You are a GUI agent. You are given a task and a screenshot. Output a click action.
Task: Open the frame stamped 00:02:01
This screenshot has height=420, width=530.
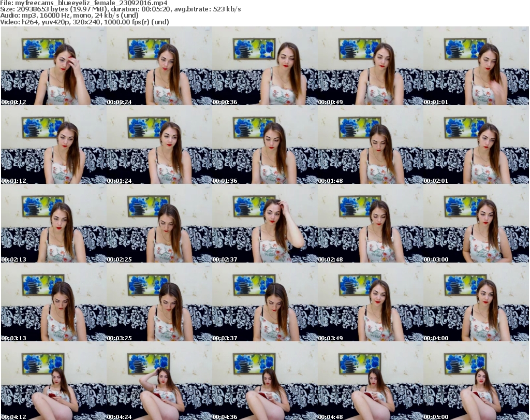coord(476,144)
